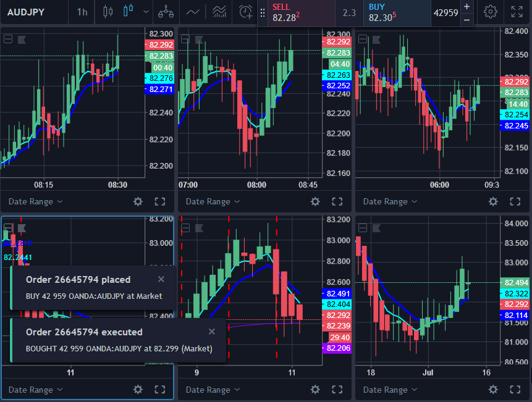The height and width of the screenshot is (402, 532).
Task: Toggle legend collapse on the Jul daily chart
Action: coord(363,228)
